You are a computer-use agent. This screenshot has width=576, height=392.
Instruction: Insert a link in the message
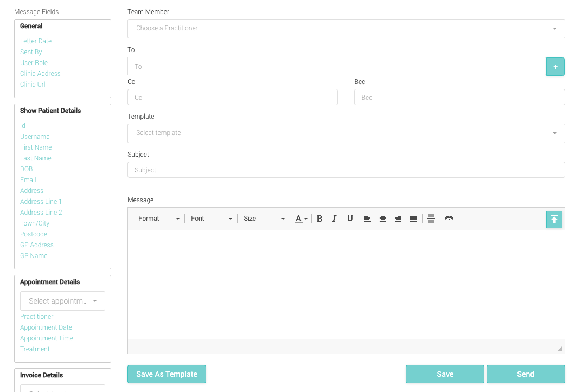(449, 219)
